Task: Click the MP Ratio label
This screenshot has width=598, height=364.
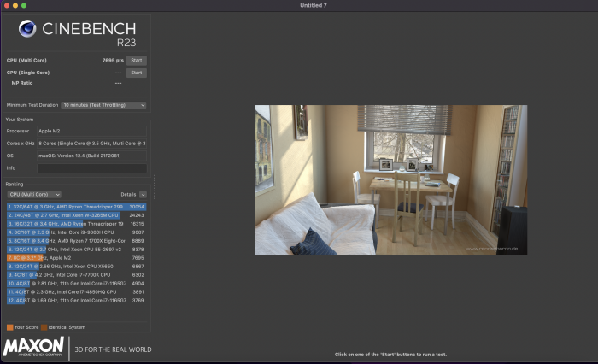Action: (22, 83)
